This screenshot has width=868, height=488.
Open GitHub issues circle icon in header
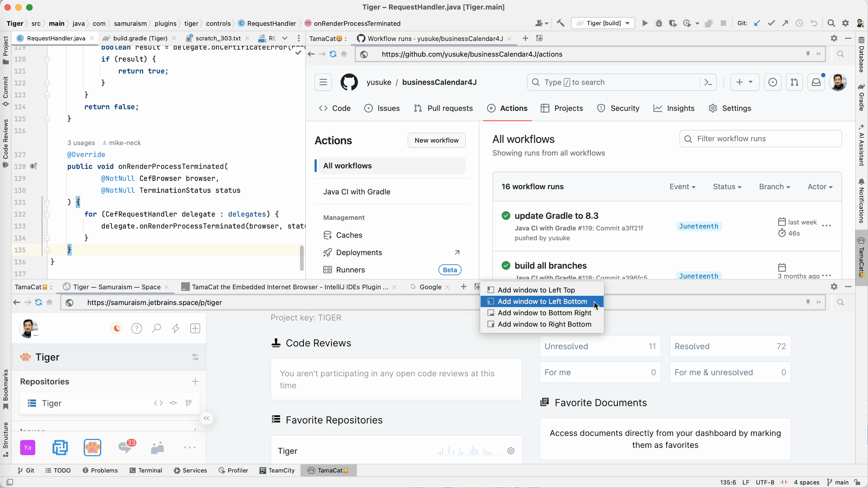point(773,82)
